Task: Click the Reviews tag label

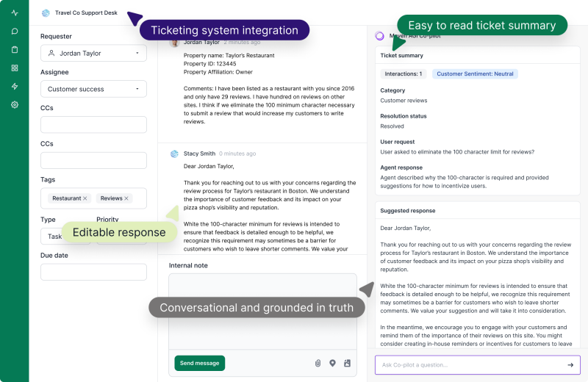Action: [x=112, y=198]
